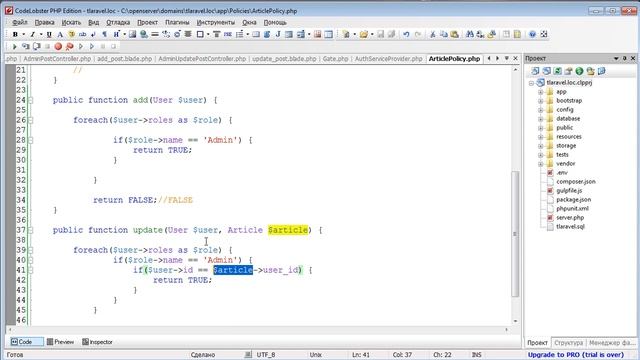The width and height of the screenshot is (640, 360).
Task: Collapse the update function fold on line 37
Action: (x=31, y=230)
